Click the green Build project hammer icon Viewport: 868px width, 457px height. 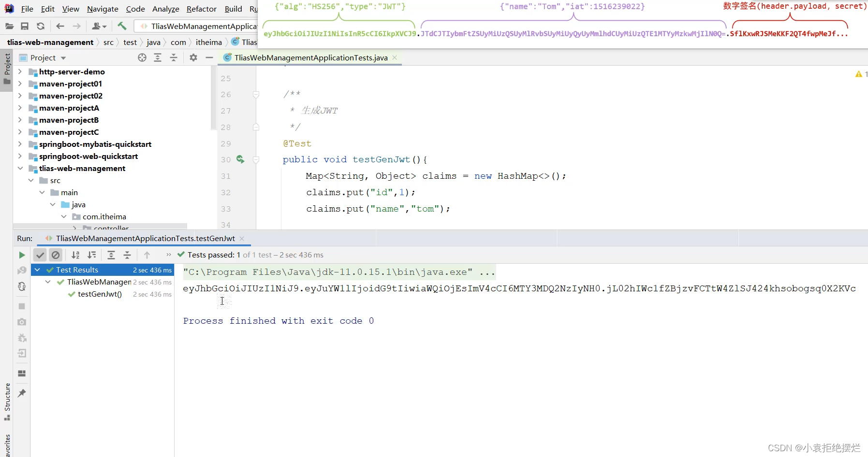click(122, 26)
